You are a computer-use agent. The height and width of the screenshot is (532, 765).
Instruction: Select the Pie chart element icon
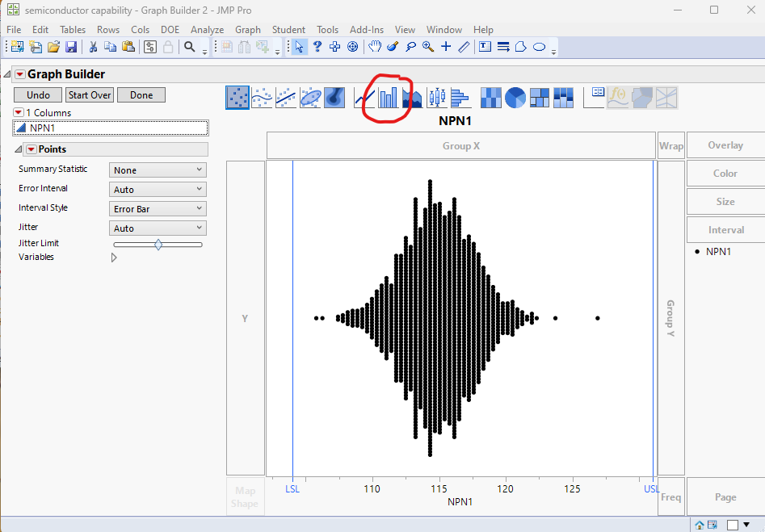[515, 98]
